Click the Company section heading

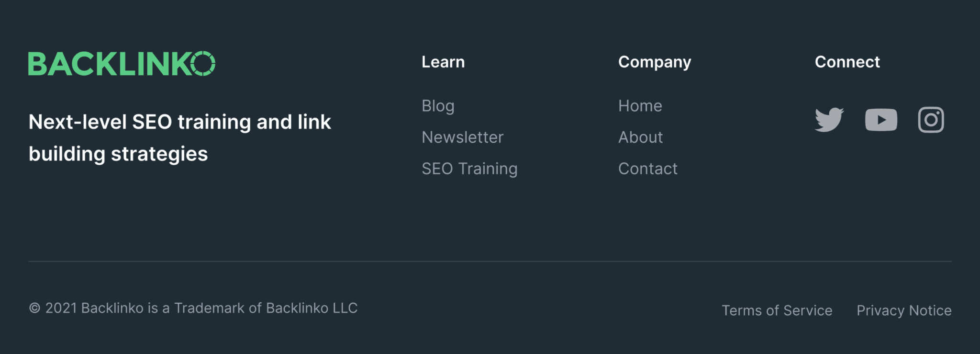tap(655, 62)
